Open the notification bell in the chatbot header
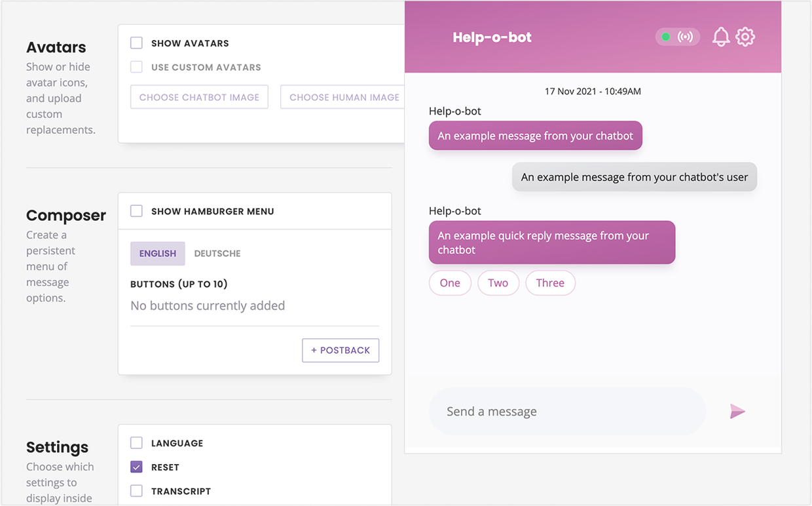 click(721, 37)
